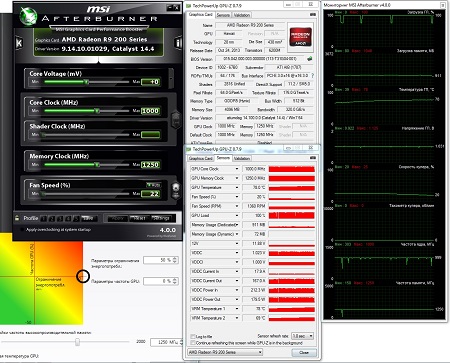Toggle fan speed Auto mode
450x363 pixels.
click(x=154, y=185)
